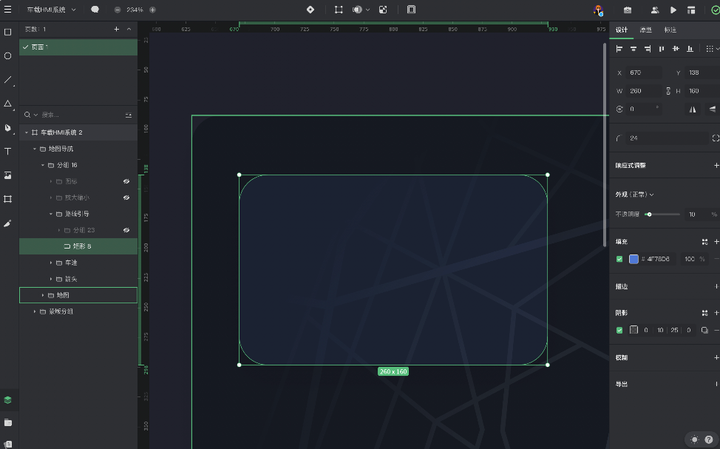Viewport: 720px width, 449px height.
Task: Open the assets folder icon at bottom-left
Action: click(x=8, y=422)
